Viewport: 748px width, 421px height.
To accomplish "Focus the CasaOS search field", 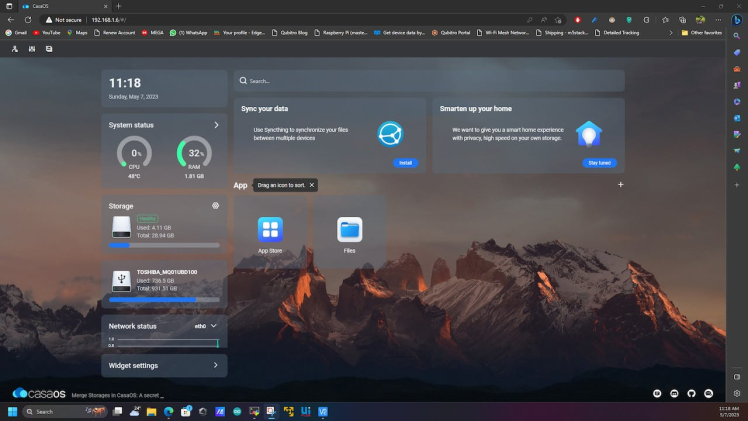I will pyautogui.click(x=429, y=81).
